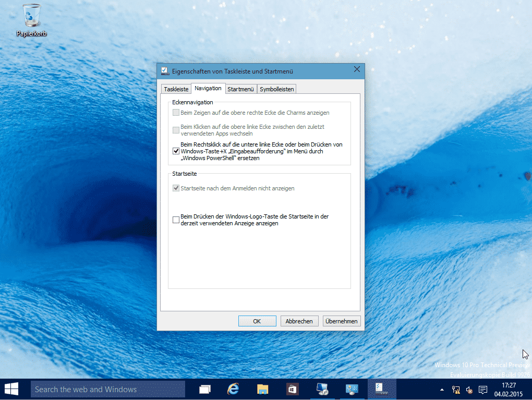Click the dialog title bar icon

(165, 71)
